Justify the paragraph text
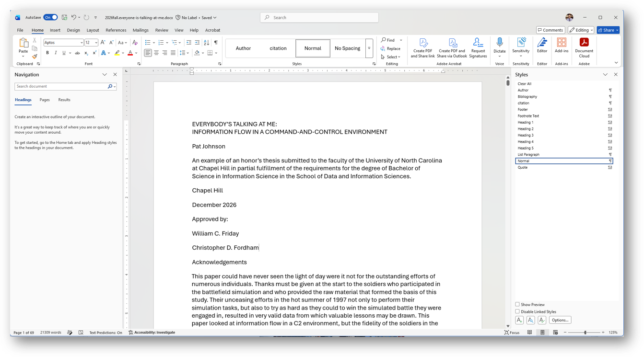 (173, 53)
